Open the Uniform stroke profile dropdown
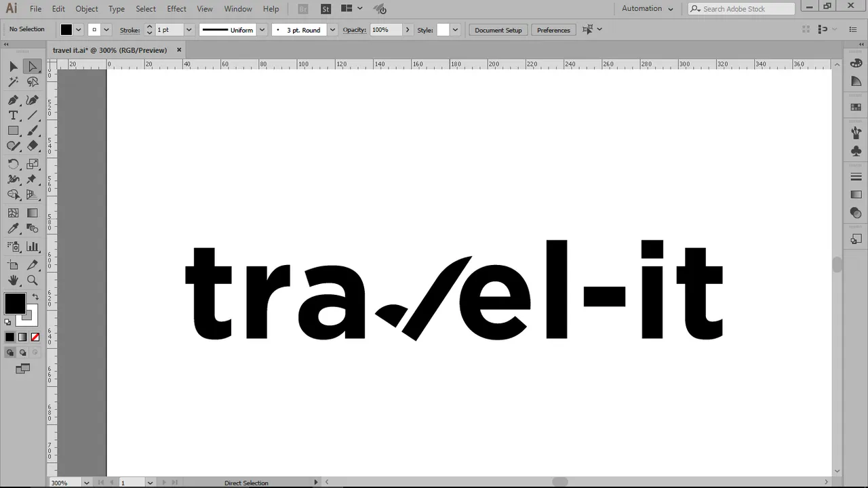 pos(262,30)
